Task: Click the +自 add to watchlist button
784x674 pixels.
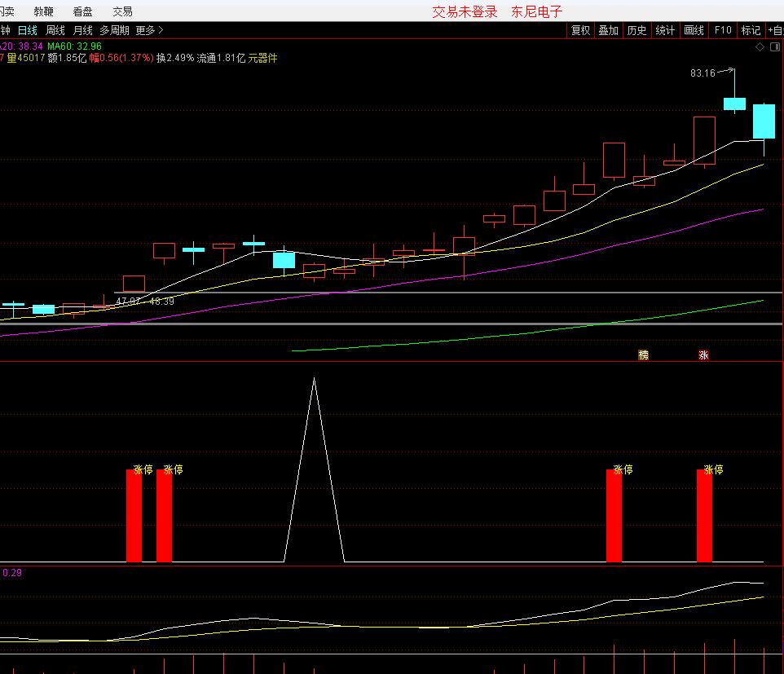Action: tap(775, 30)
